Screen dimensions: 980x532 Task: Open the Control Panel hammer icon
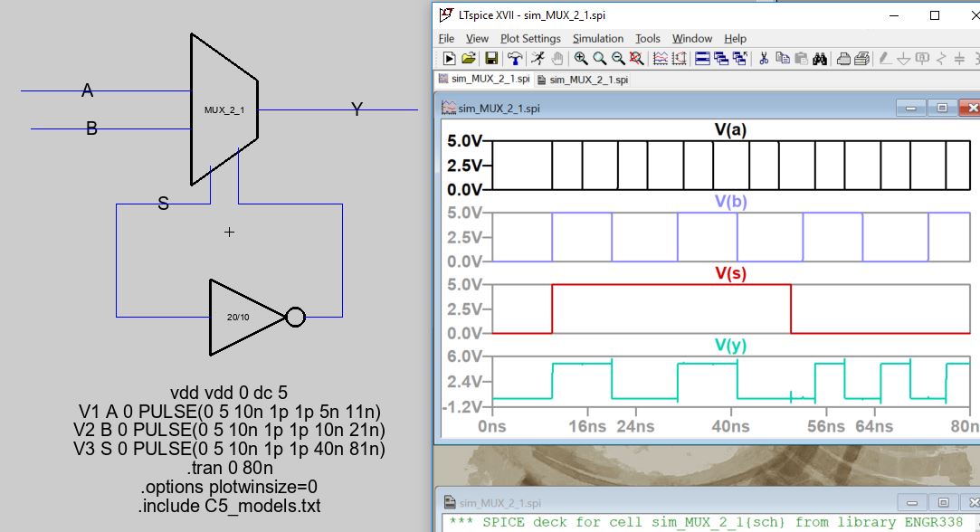(515, 59)
